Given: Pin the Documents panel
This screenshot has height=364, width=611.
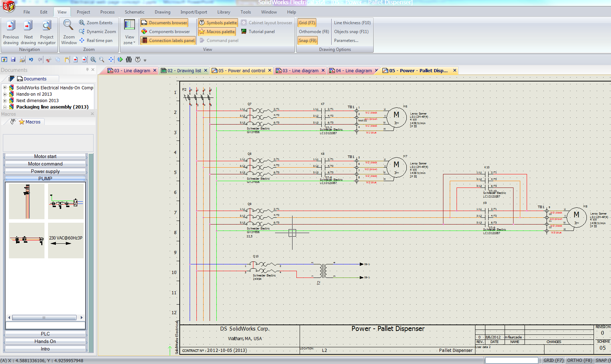Looking at the screenshot, I should (87, 70).
